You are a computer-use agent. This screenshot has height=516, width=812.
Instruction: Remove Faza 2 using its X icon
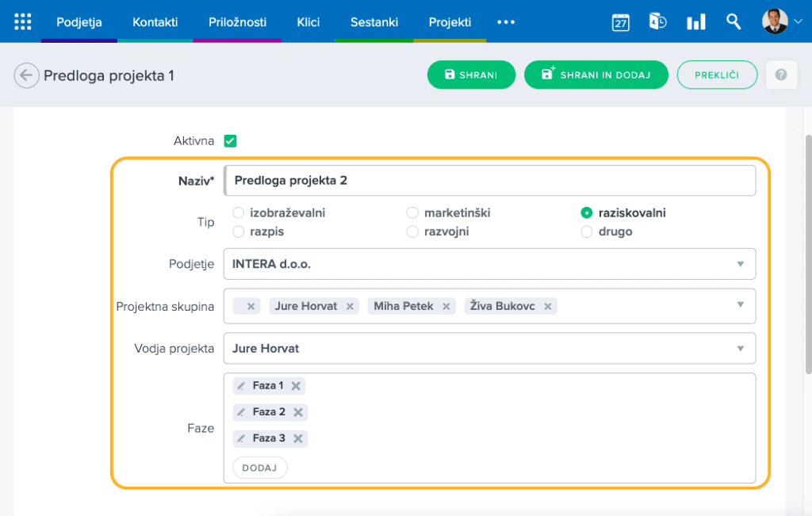[x=298, y=412]
